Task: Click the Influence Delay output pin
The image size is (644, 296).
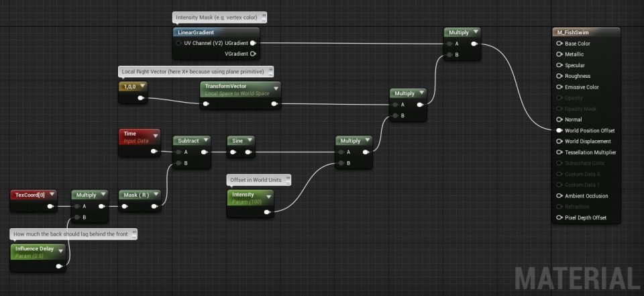Action: coord(60,266)
